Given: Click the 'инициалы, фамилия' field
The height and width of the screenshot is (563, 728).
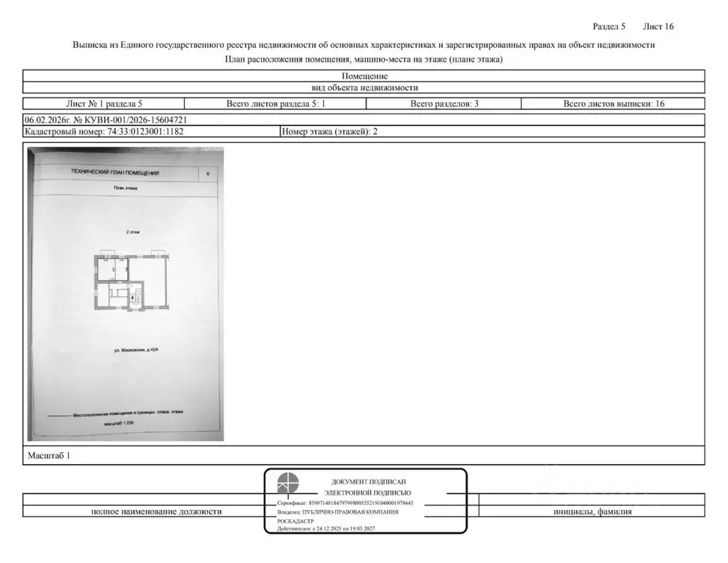Looking at the screenshot, I should point(592,512).
